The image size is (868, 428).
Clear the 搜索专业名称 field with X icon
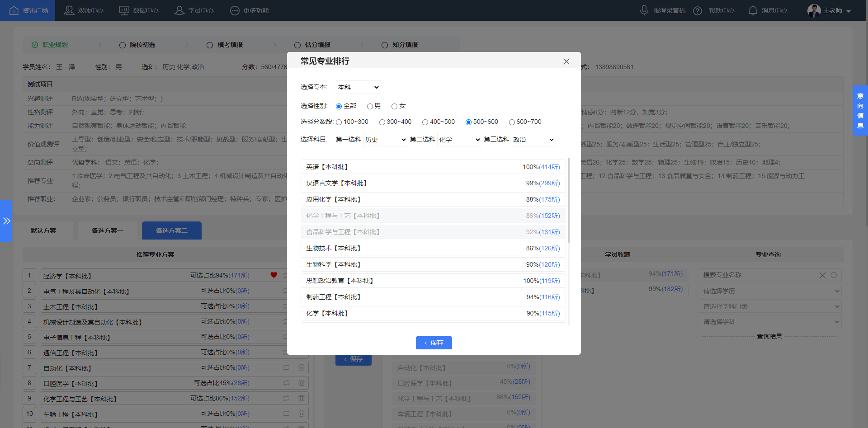(822, 275)
